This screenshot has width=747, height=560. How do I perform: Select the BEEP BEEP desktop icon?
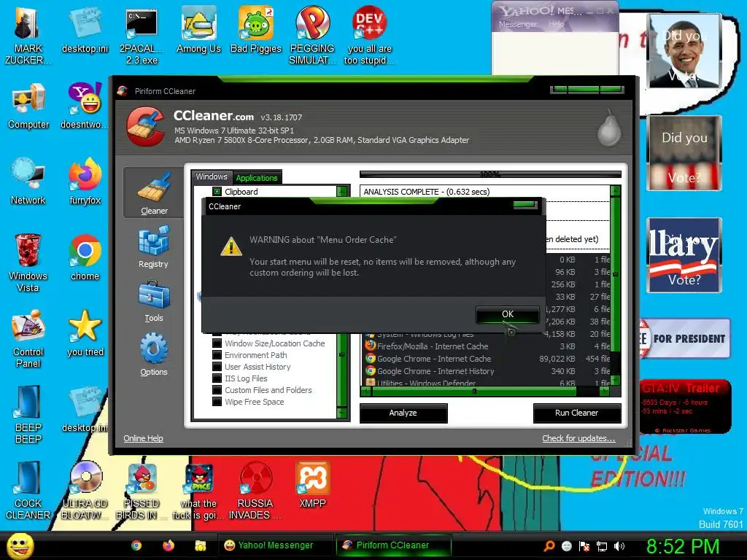28,414
